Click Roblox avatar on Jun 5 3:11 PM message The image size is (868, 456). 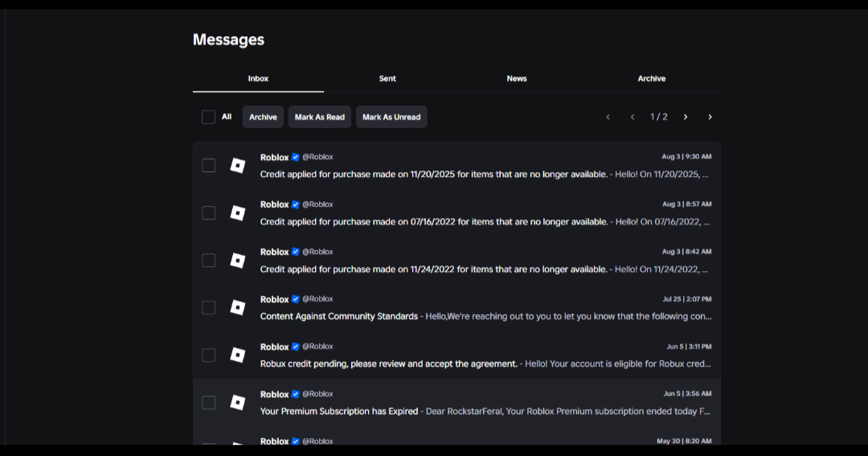coord(237,355)
